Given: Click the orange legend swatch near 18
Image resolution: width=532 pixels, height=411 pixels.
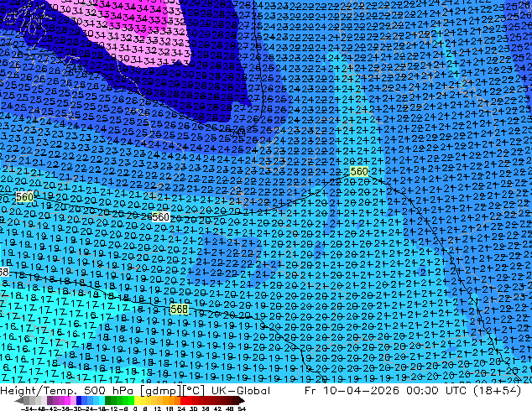Looking at the screenshot, I should (x=172, y=400).
